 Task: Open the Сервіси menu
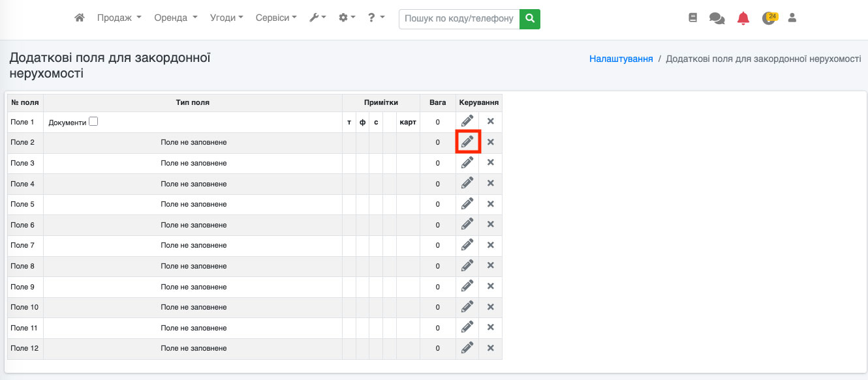coord(276,18)
